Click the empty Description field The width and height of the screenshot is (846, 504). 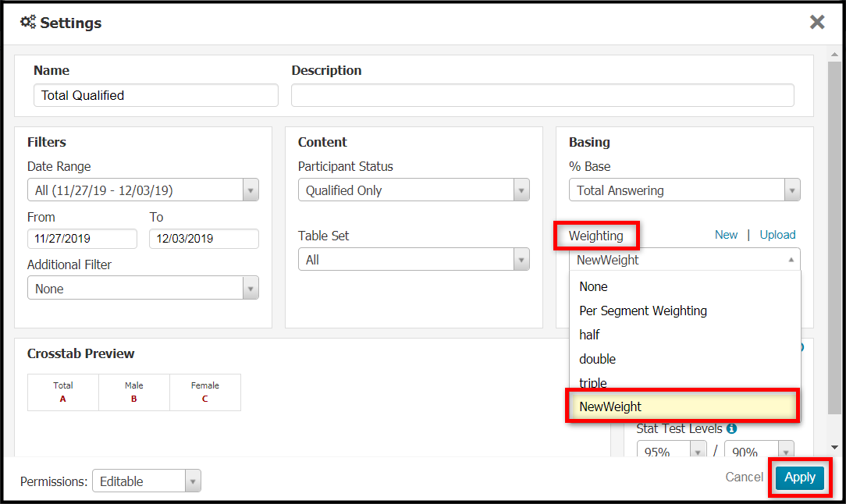(x=542, y=95)
